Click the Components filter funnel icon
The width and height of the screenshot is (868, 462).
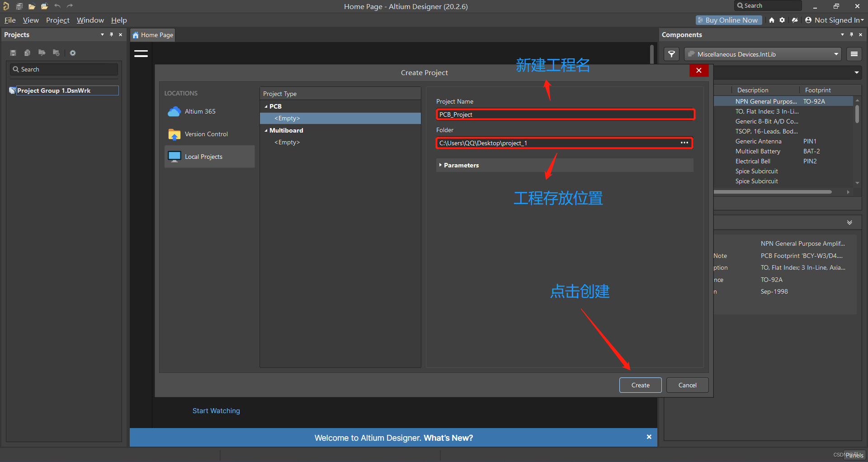672,54
